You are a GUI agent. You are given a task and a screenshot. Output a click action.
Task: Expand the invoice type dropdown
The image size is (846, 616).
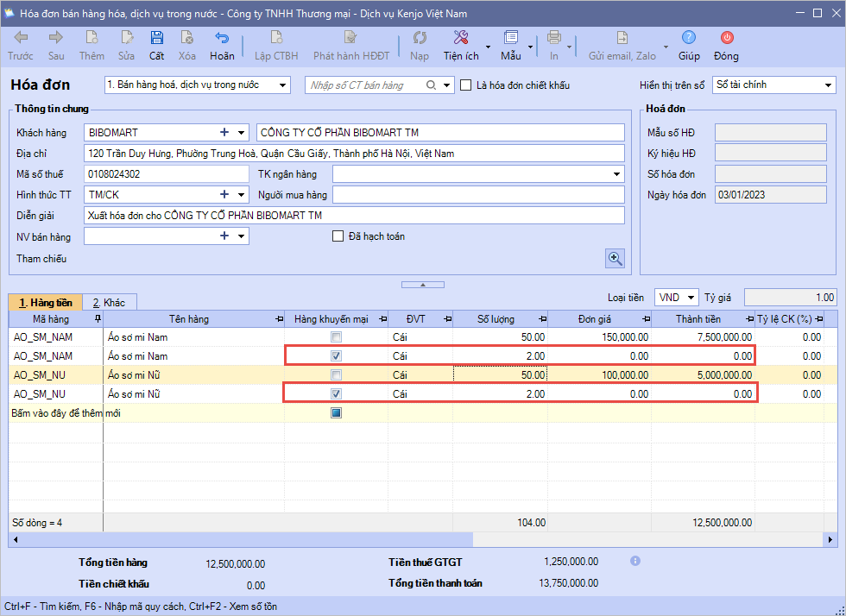(283, 85)
